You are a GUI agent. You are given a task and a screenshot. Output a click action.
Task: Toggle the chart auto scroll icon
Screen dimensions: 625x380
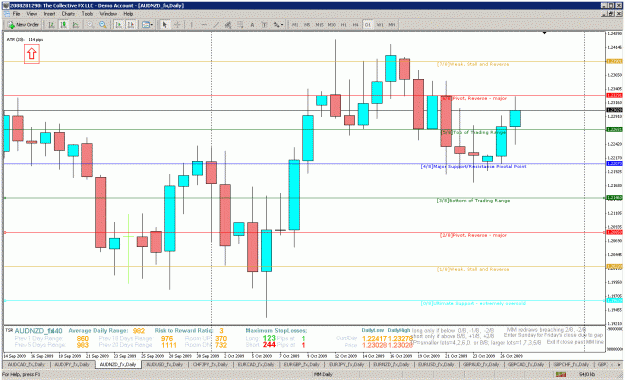tap(118, 25)
